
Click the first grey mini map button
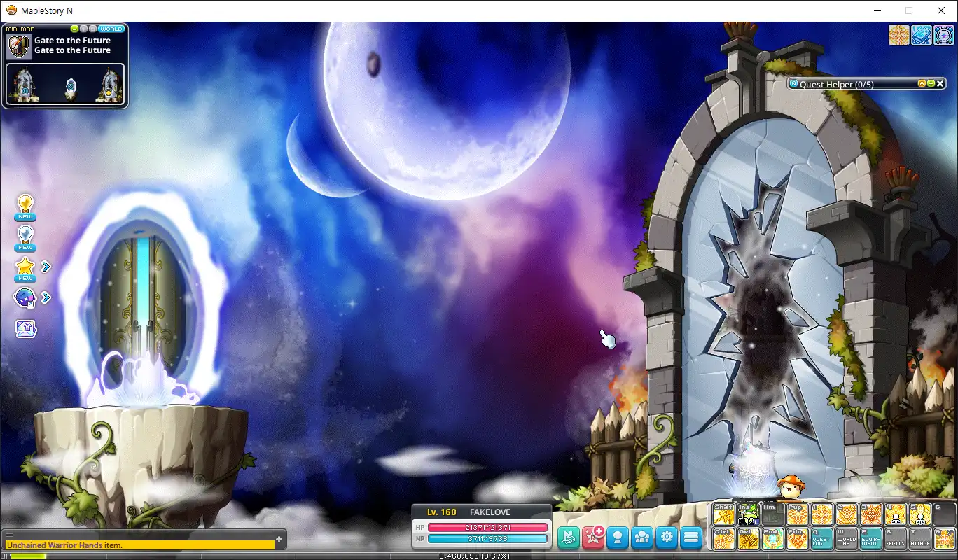(x=84, y=29)
